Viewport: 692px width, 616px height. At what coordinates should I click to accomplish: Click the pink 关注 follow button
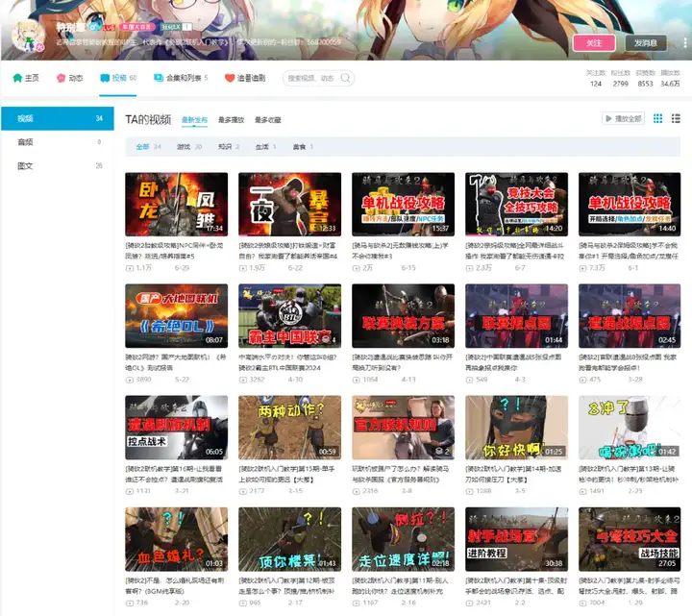click(594, 43)
